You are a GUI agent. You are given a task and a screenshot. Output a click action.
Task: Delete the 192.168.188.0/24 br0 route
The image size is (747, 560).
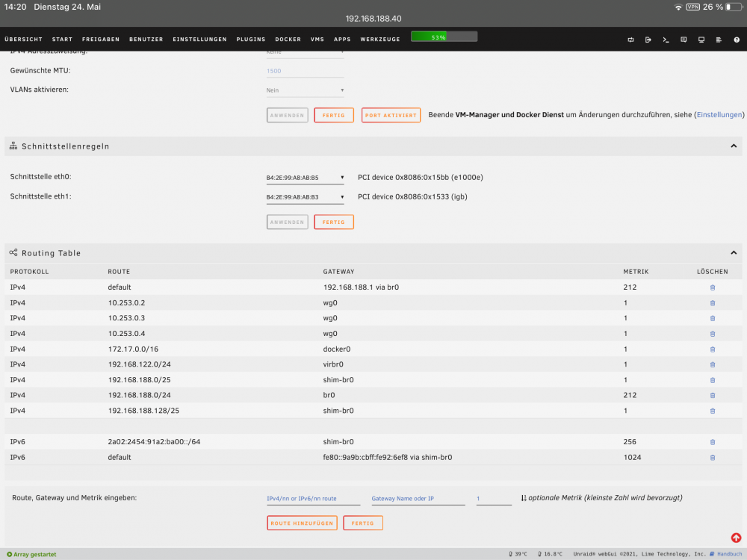point(712,395)
